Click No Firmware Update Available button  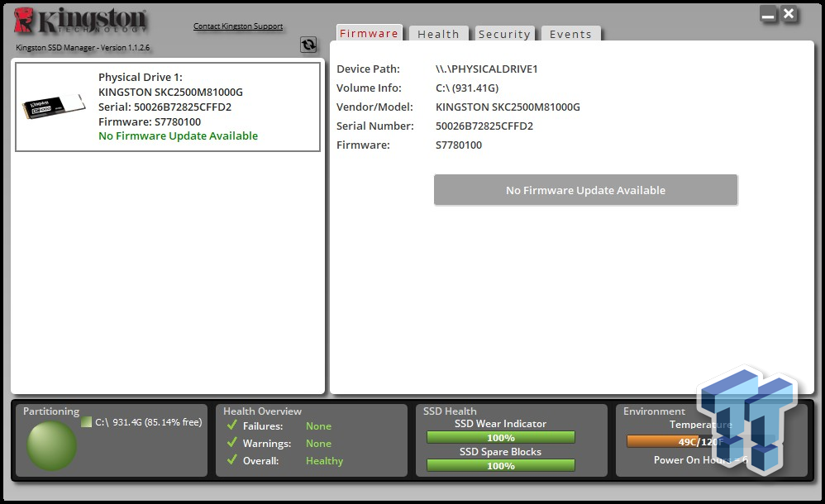click(585, 190)
